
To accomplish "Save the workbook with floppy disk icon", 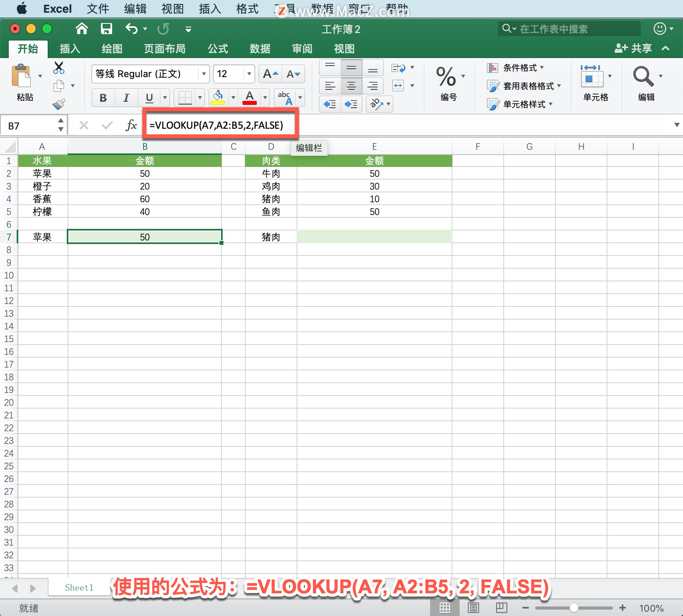I will coord(106,29).
